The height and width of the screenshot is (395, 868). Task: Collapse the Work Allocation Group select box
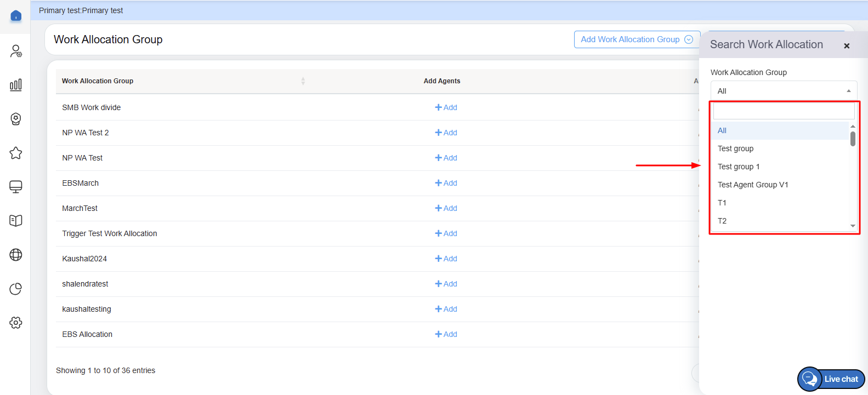point(784,91)
